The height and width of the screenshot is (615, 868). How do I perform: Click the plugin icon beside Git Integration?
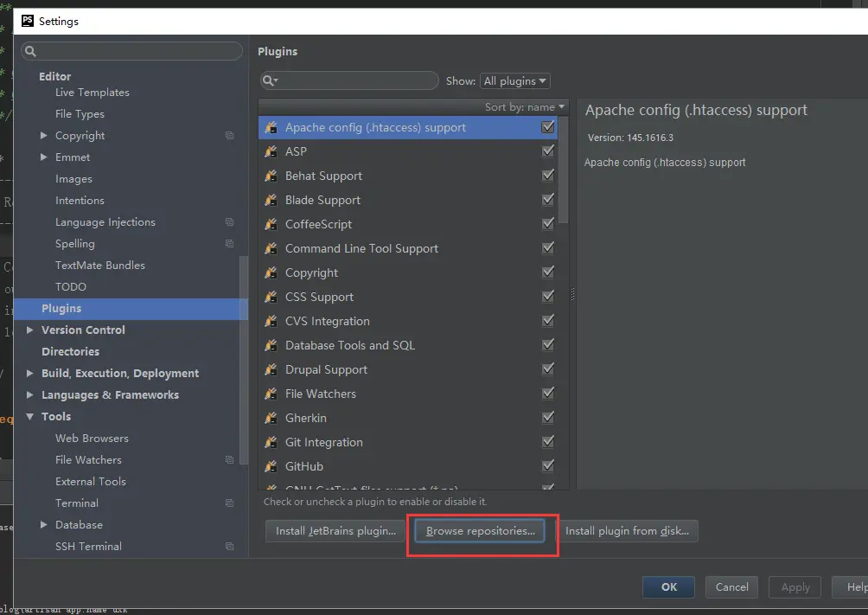click(271, 442)
